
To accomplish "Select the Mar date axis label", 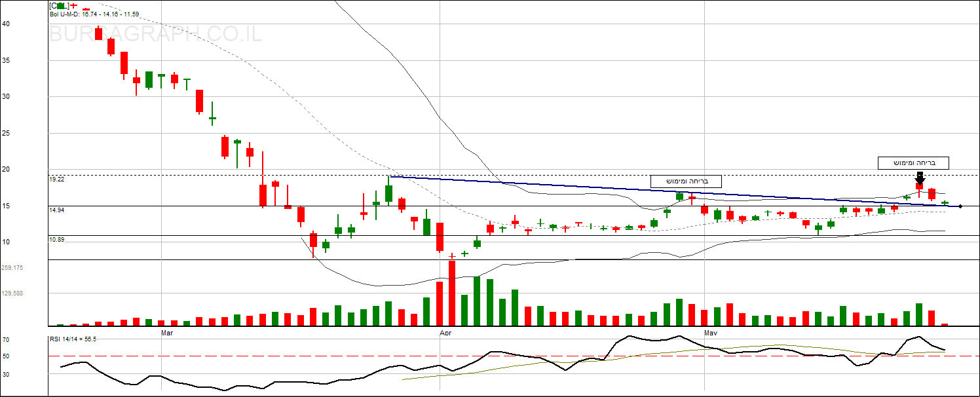I will click(x=166, y=333).
